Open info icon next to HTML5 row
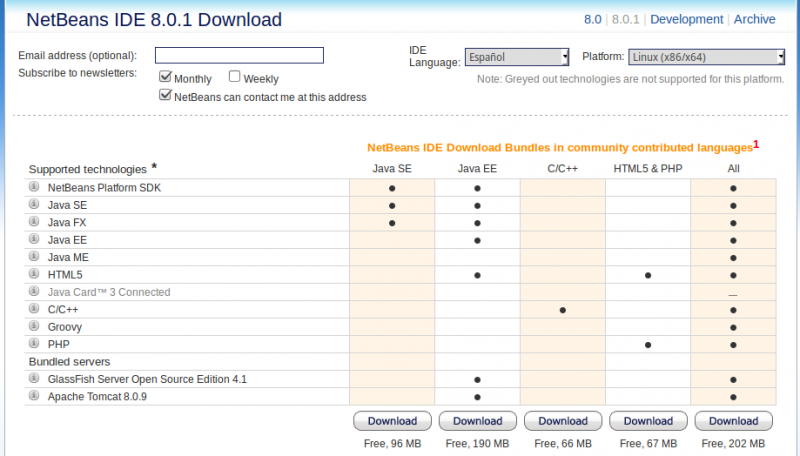The image size is (800, 456). coord(34,273)
